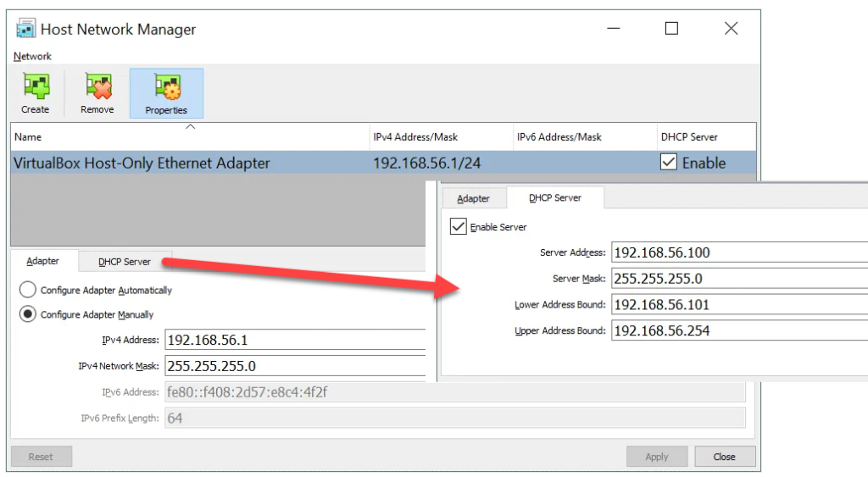The image size is (868, 477).
Task: Click the Server Mask input field
Action: [739, 279]
